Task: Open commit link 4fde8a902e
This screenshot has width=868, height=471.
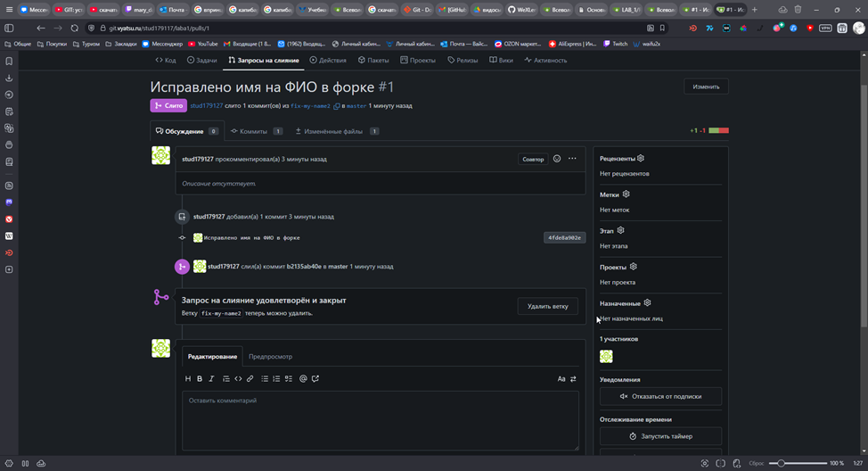Action: [x=564, y=238]
